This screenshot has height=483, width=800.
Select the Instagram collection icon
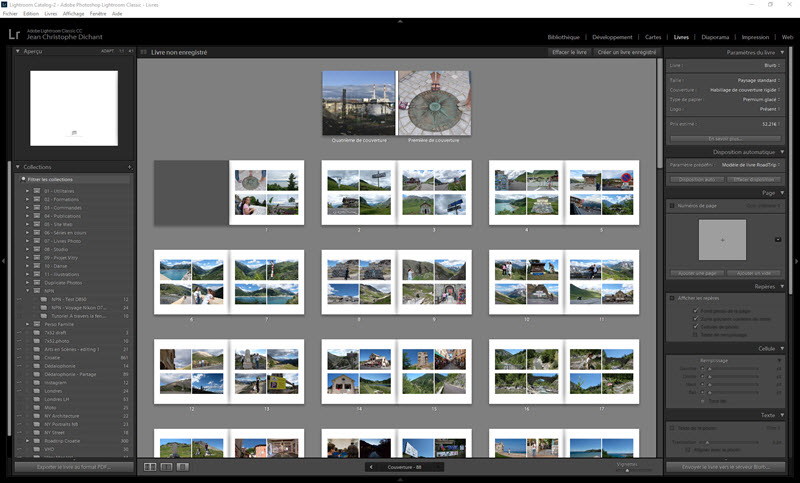pos(37,383)
